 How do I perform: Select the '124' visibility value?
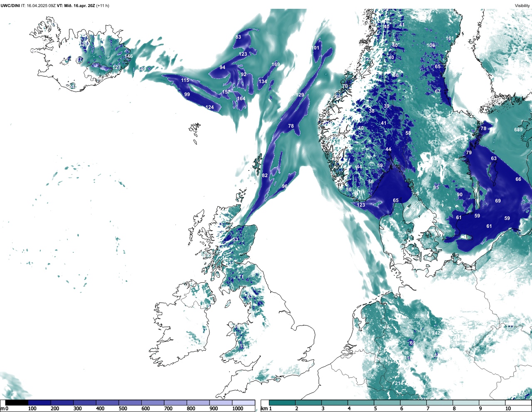coord(210,107)
